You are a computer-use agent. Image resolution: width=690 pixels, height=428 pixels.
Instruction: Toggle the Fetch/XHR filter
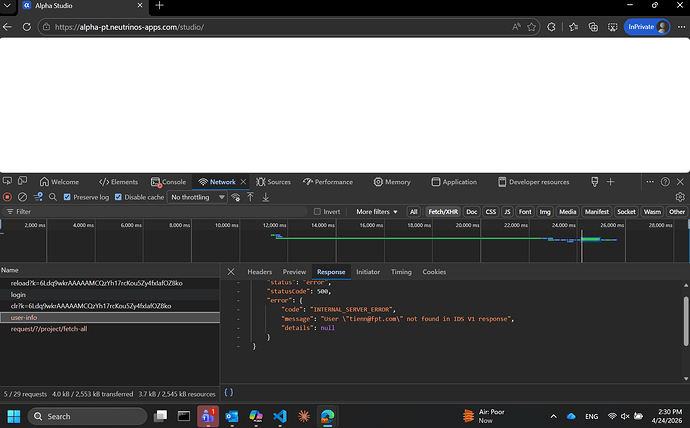pos(443,212)
